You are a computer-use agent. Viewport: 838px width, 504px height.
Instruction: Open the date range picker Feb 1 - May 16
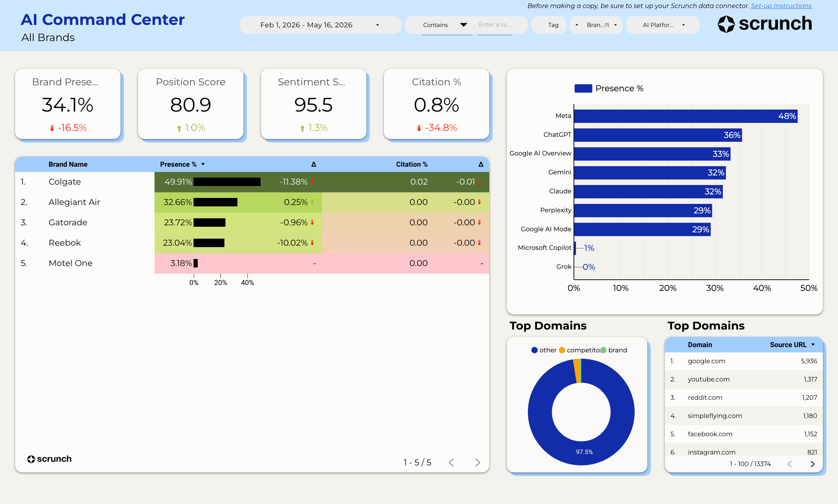point(320,25)
